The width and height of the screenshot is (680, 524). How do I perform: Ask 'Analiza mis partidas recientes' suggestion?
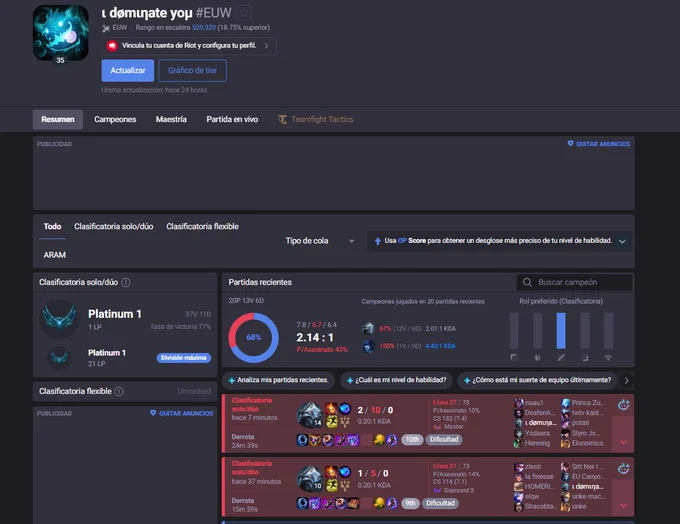278,380
